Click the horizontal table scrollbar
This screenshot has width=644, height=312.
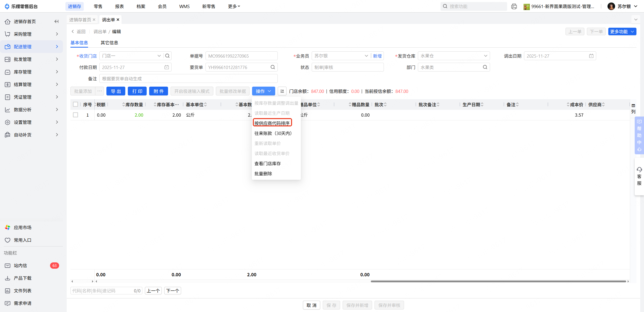pyautogui.click(x=498, y=281)
